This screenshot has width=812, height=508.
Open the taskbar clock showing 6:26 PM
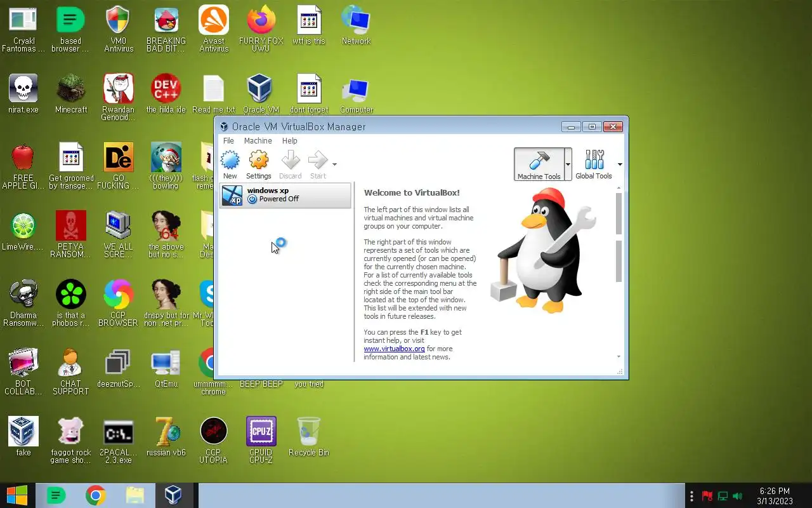coord(775,496)
